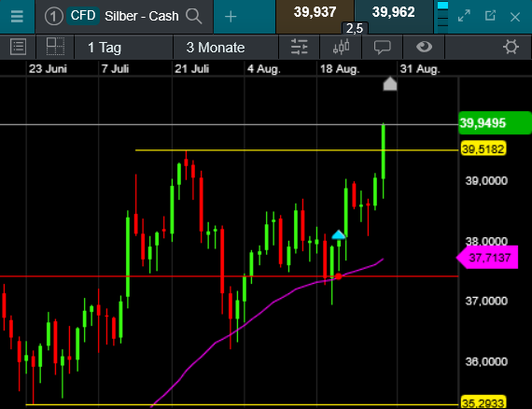Open the chart layout grid icon

[55, 47]
